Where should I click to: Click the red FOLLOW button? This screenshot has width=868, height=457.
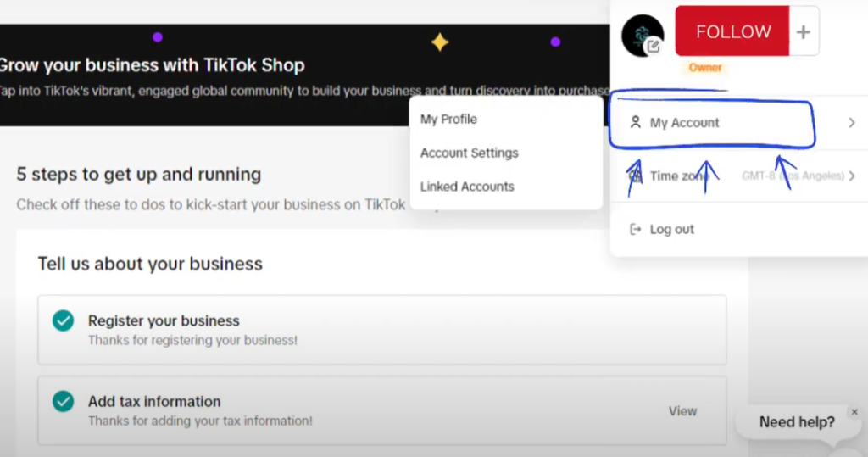click(x=732, y=31)
